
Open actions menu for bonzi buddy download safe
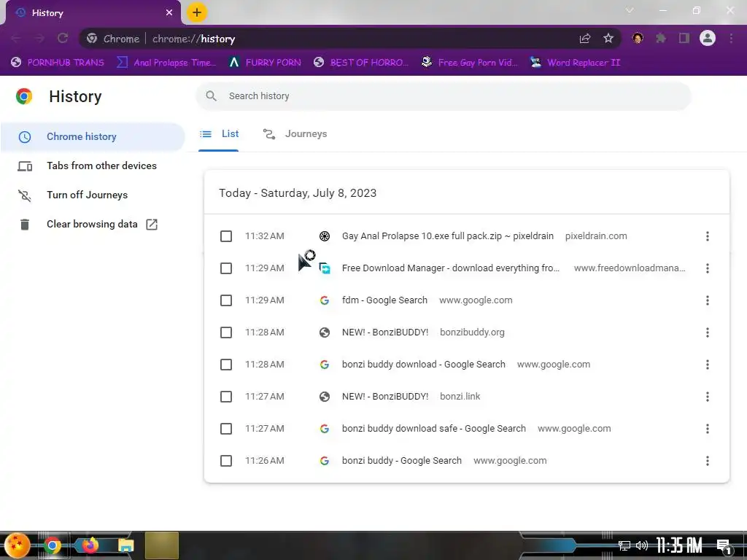tap(708, 429)
